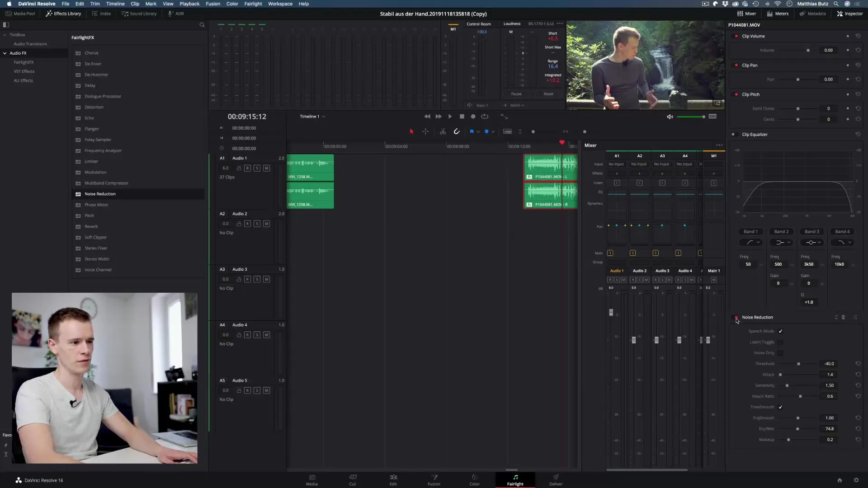This screenshot has width=868, height=488.
Task: Click the razor scissors cut tool
Action: pos(443,131)
